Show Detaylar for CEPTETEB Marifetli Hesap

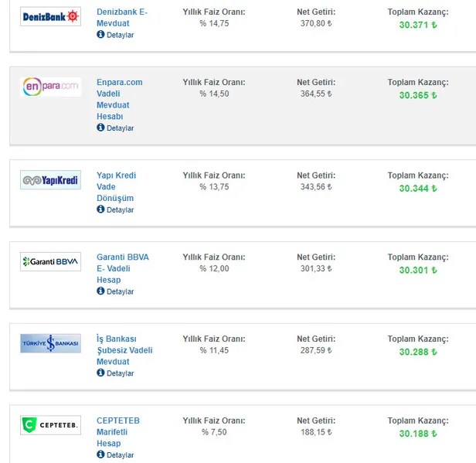click(120, 455)
